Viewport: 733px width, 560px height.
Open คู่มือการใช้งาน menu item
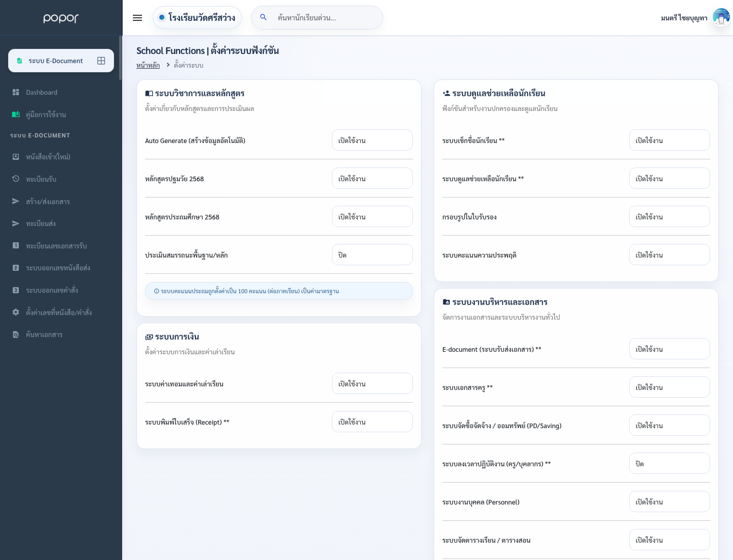pyautogui.click(x=61, y=115)
